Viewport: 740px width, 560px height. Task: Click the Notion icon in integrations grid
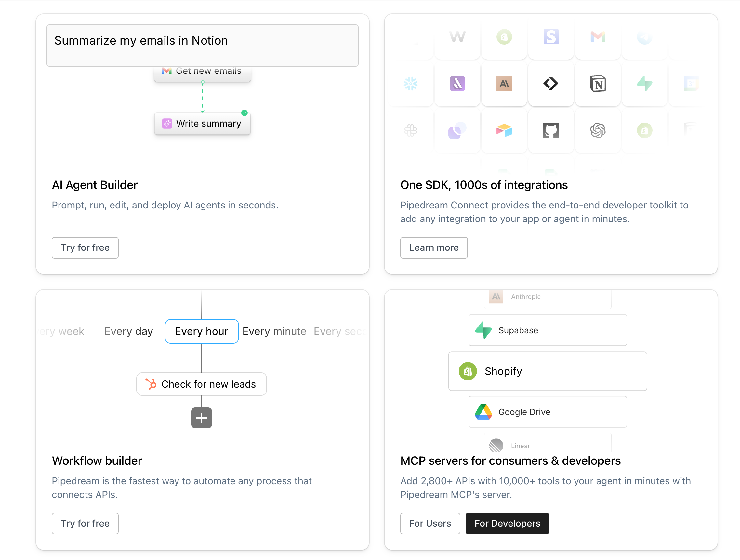598,84
